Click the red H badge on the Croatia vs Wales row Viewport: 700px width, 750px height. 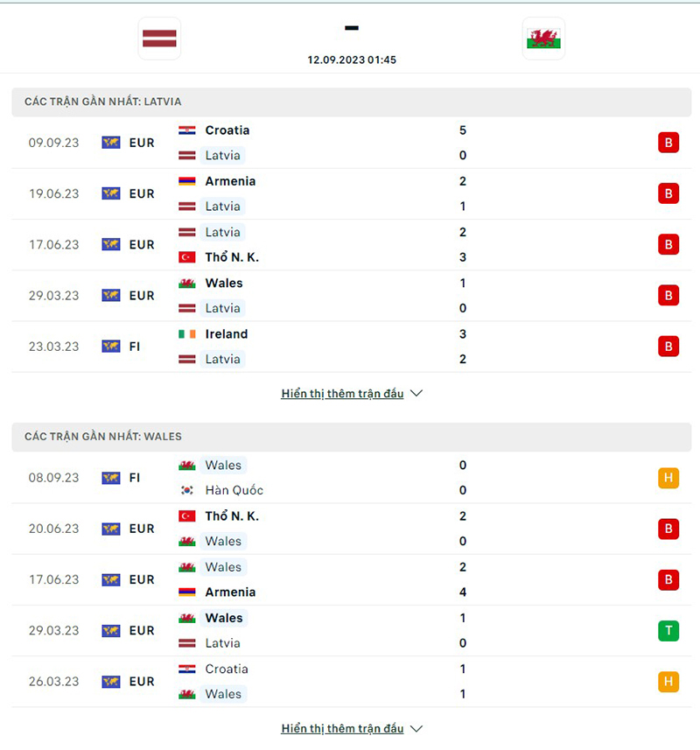668,682
